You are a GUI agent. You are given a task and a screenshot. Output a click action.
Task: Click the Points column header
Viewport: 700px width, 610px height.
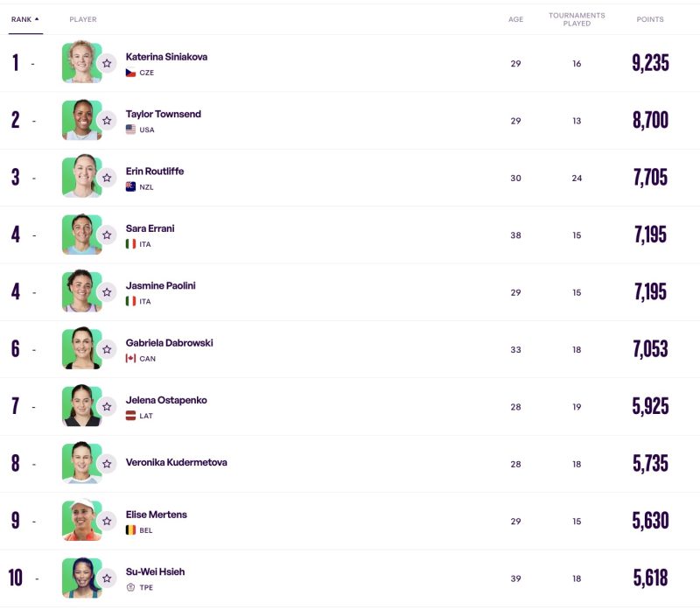click(x=649, y=19)
